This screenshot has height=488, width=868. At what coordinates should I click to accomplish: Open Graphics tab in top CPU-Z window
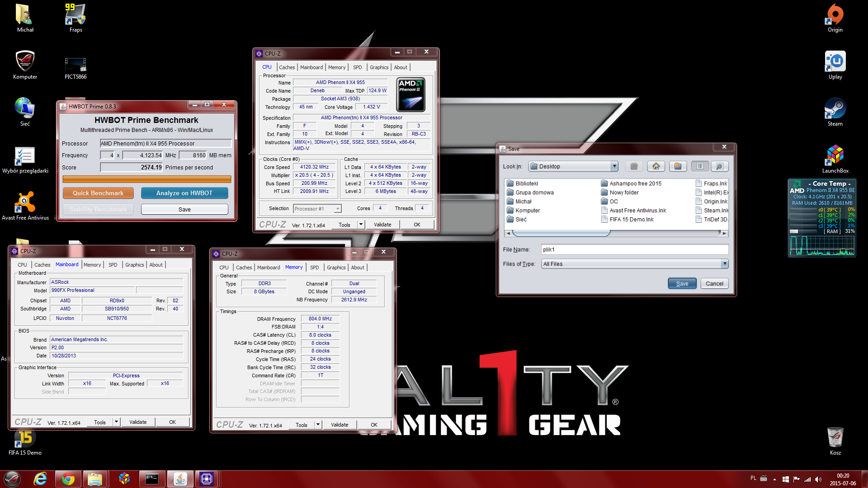379,67
